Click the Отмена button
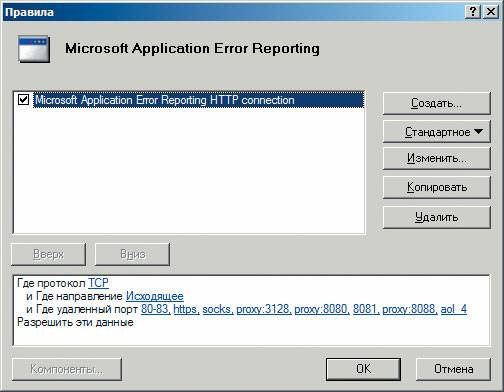The width and height of the screenshot is (504, 392). (453, 369)
